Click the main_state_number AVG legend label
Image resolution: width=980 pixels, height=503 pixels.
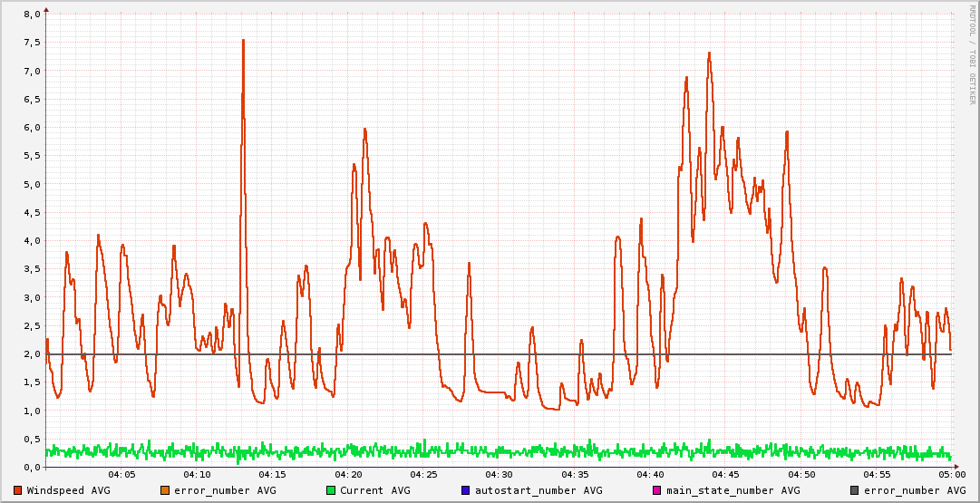pyautogui.click(x=733, y=490)
